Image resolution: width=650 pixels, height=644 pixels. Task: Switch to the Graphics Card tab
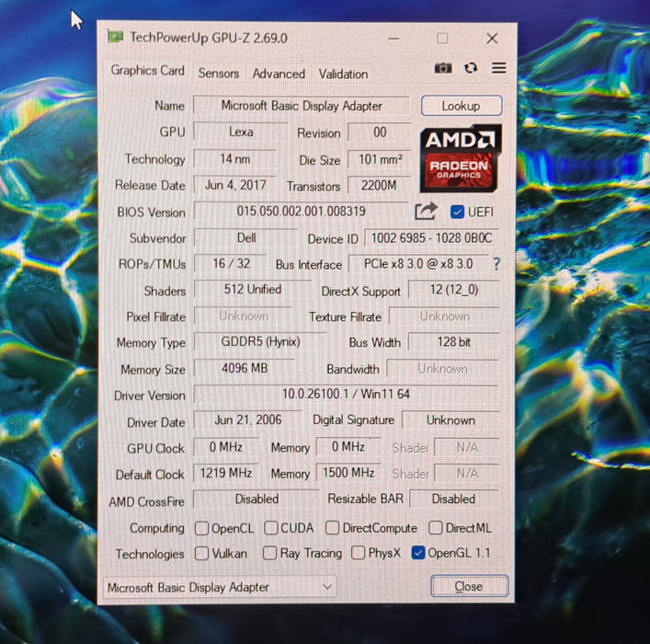pyautogui.click(x=147, y=71)
